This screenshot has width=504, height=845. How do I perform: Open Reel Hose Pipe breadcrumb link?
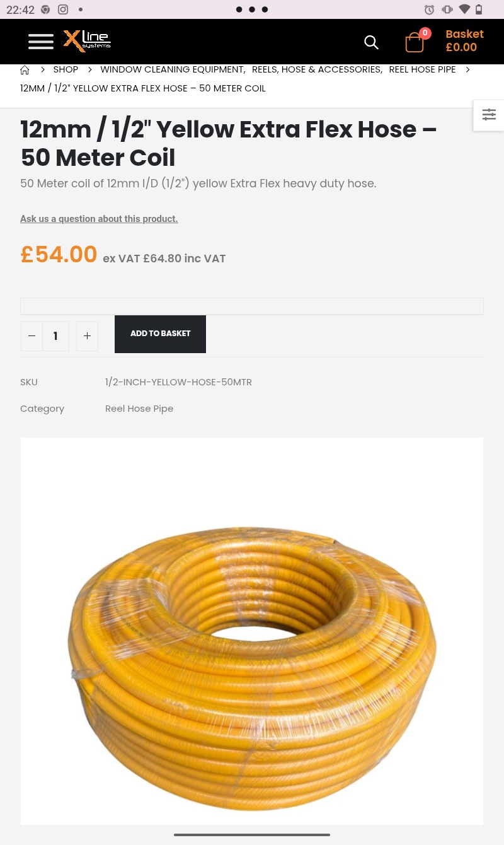pyautogui.click(x=422, y=69)
